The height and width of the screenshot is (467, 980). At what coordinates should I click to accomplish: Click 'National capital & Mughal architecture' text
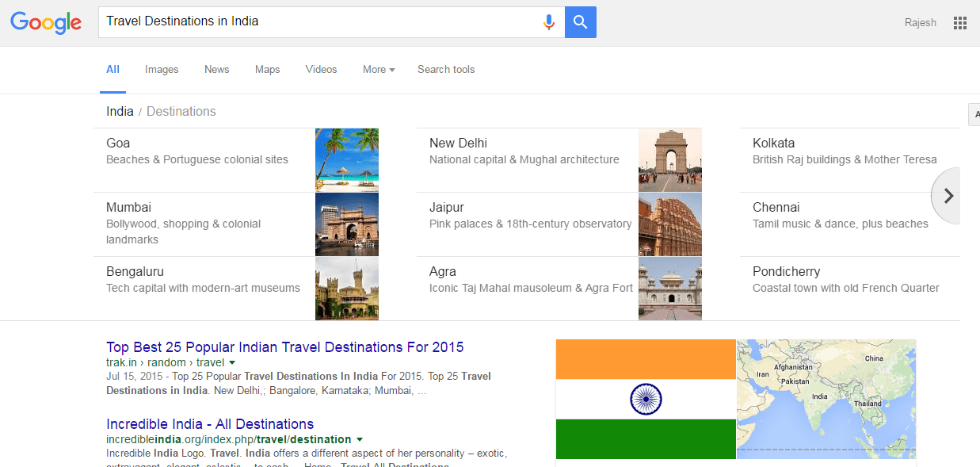point(524,159)
